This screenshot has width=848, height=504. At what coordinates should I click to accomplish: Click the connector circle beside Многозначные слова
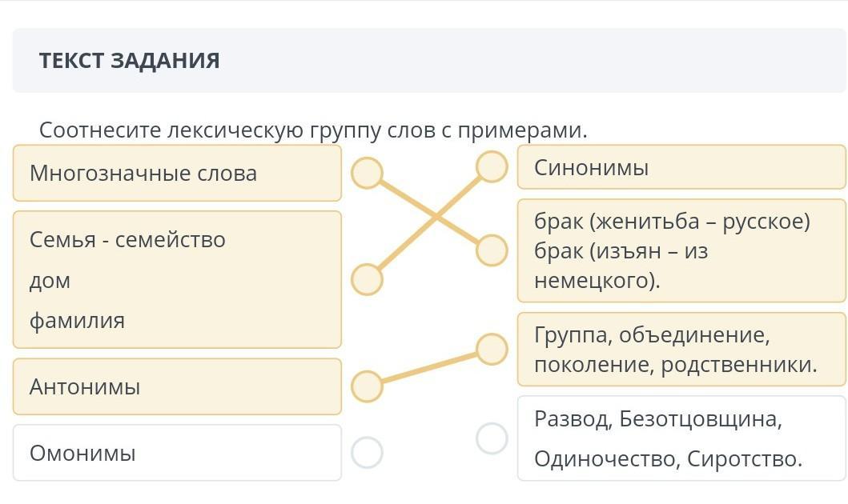pos(367,173)
